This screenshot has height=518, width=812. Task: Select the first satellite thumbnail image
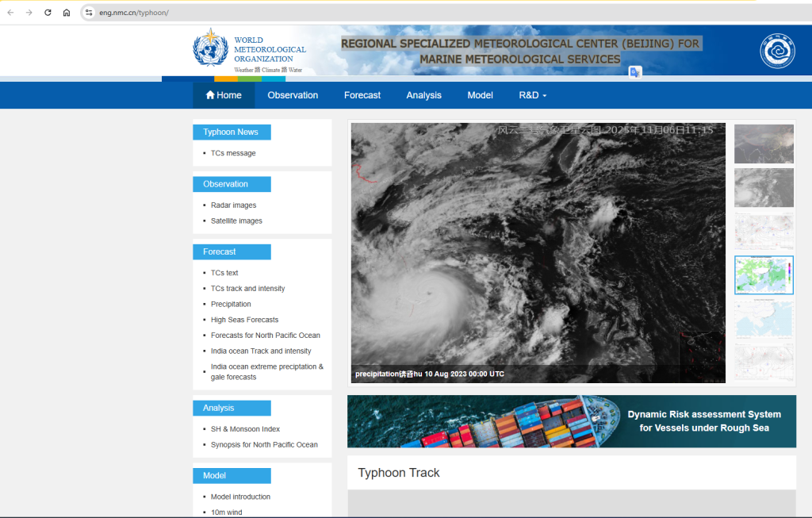(764, 144)
